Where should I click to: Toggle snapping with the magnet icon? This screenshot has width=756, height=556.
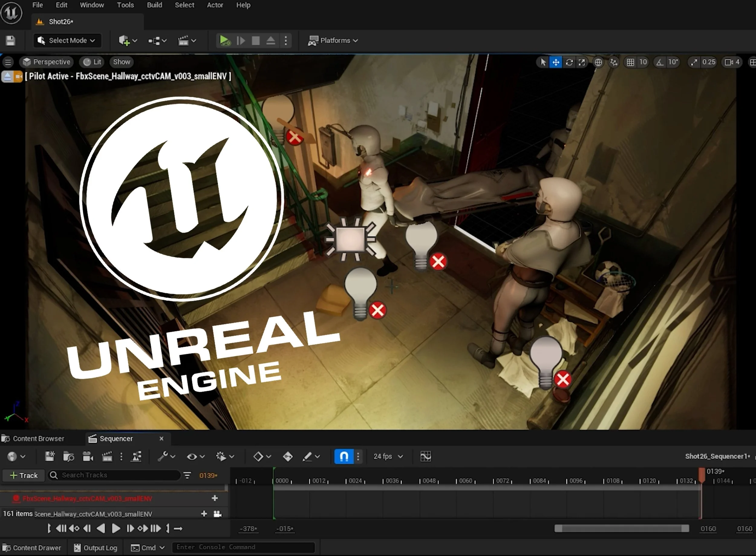(344, 456)
